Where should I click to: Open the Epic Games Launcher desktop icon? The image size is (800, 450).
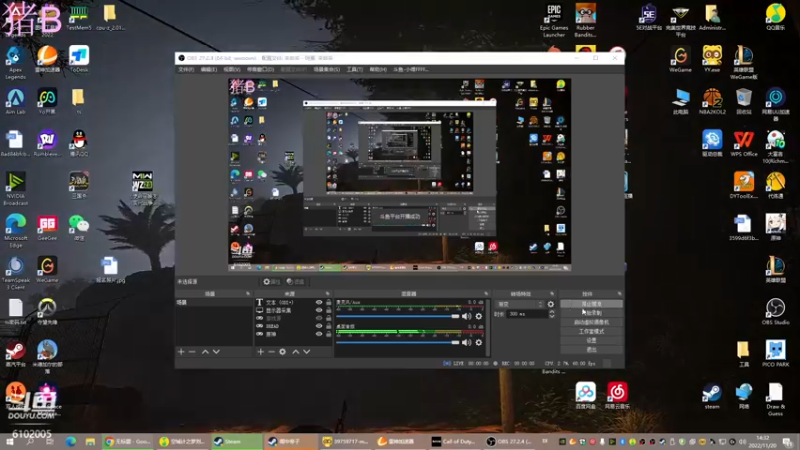[x=554, y=20]
